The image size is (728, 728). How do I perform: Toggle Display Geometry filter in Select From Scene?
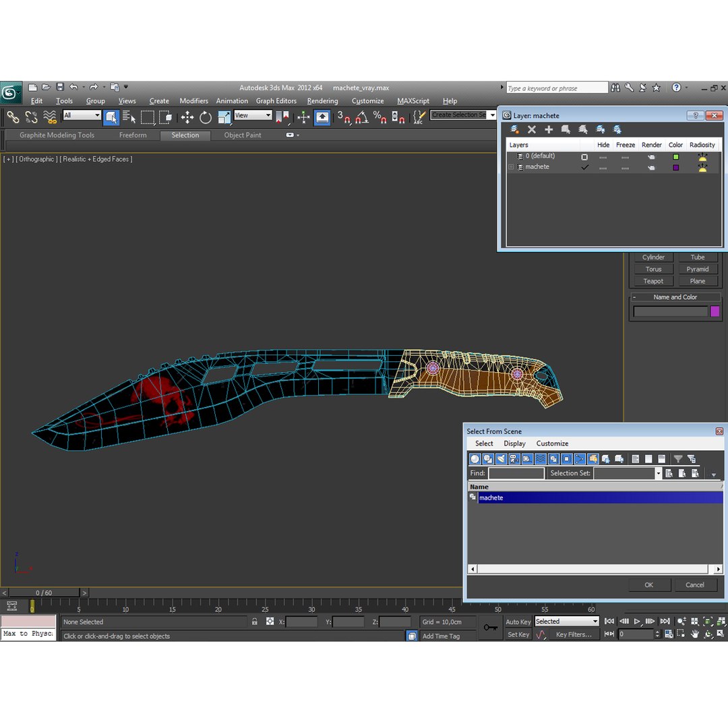475,459
